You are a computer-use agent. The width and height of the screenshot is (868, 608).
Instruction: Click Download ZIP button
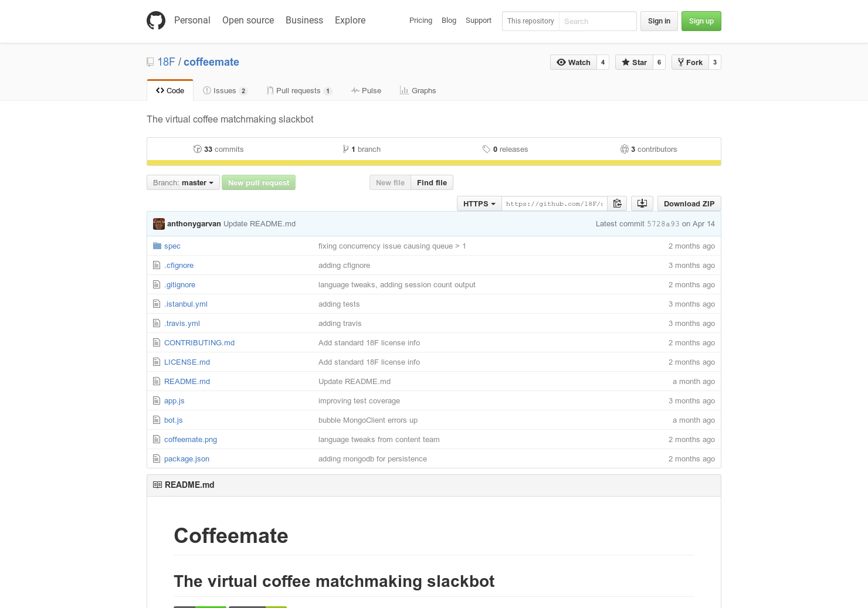[689, 203]
